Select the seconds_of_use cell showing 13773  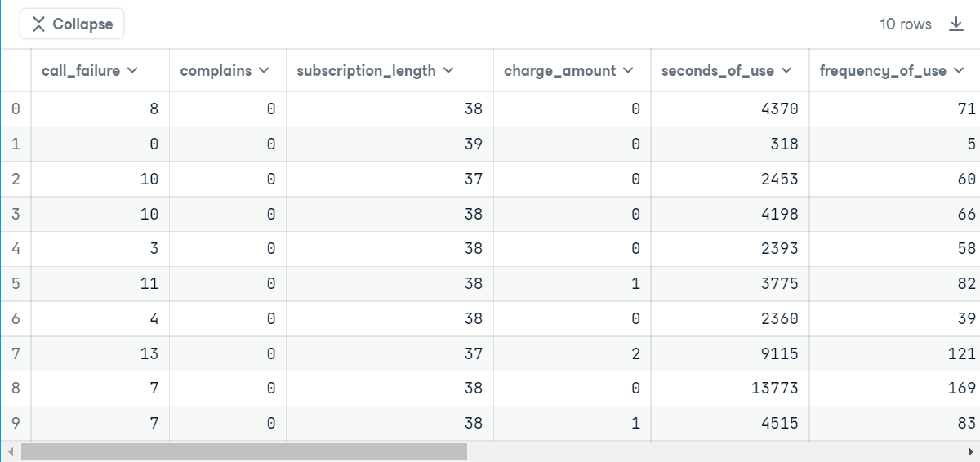[x=730, y=389]
